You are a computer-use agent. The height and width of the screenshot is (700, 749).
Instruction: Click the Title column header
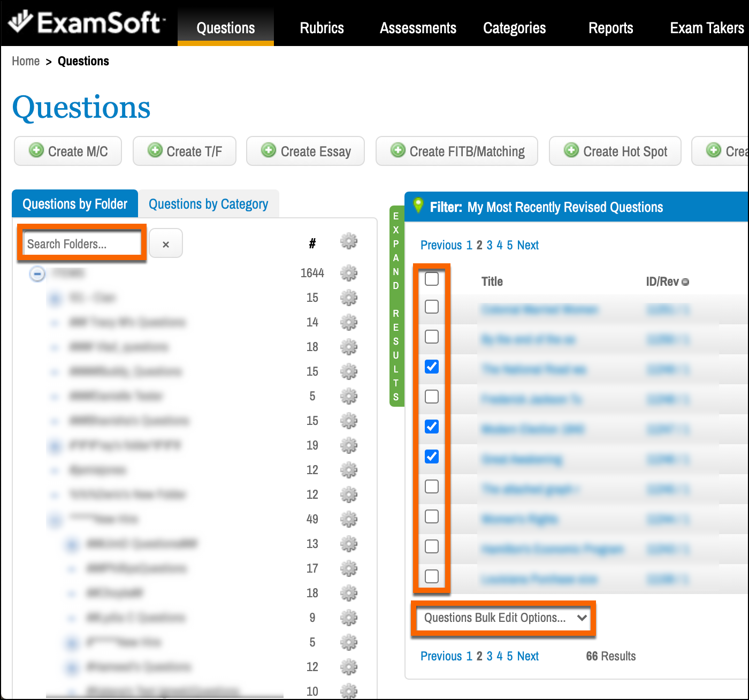[x=492, y=281]
